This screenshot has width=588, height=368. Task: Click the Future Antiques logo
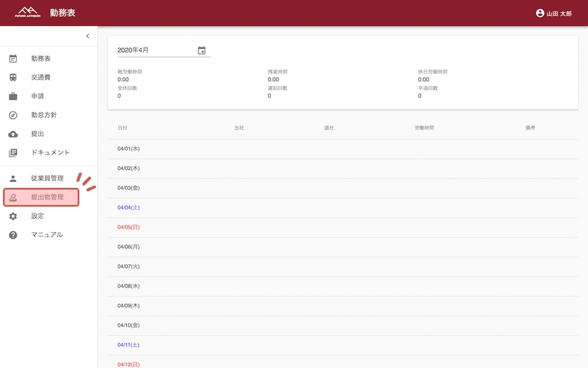(x=28, y=12)
